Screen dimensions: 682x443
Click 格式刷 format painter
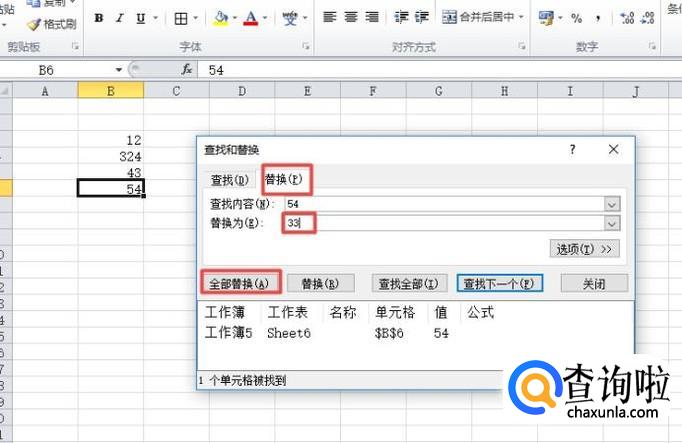tap(51, 24)
